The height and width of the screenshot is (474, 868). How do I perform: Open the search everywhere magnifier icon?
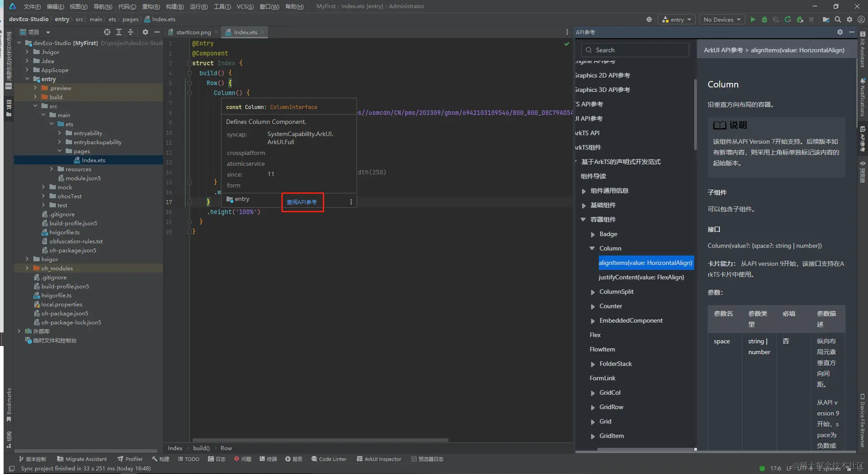tap(838, 19)
